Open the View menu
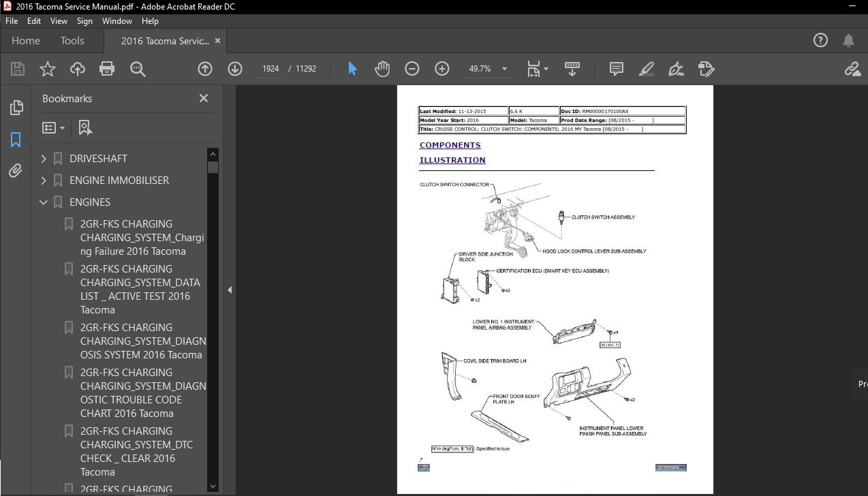The image size is (868, 496). coord(59,21)
